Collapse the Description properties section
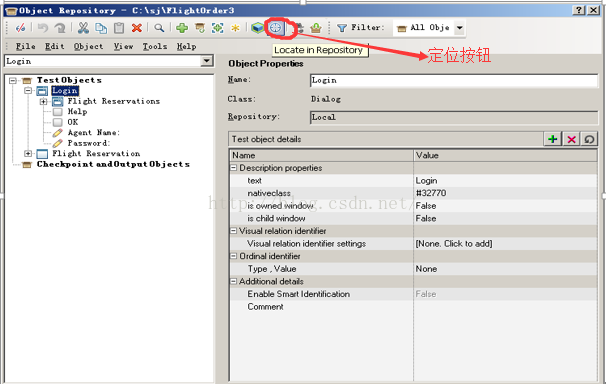The width and height of the screenshot is (606, 384). click(233, 168)
